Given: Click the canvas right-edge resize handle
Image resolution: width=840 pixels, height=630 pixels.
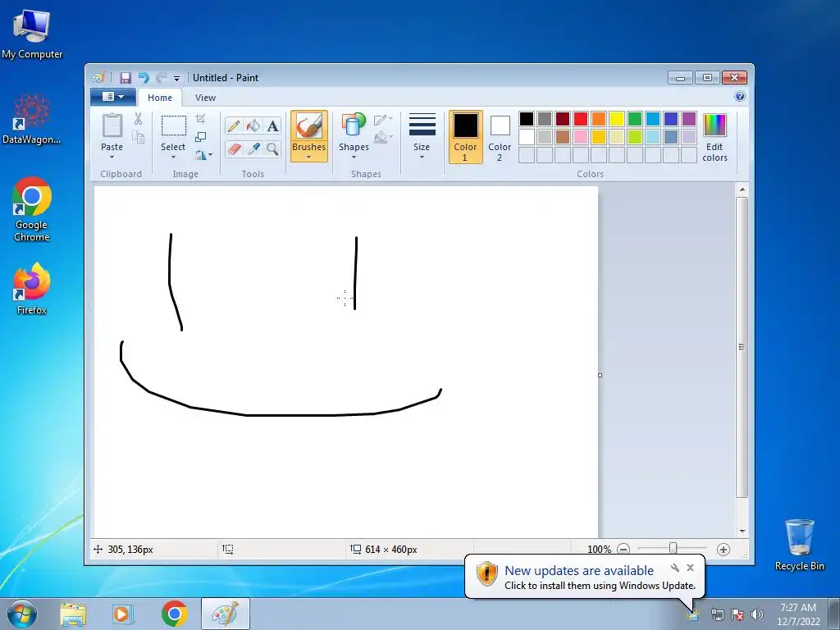Looking at the screenshot, I should [x=600, y=375].
